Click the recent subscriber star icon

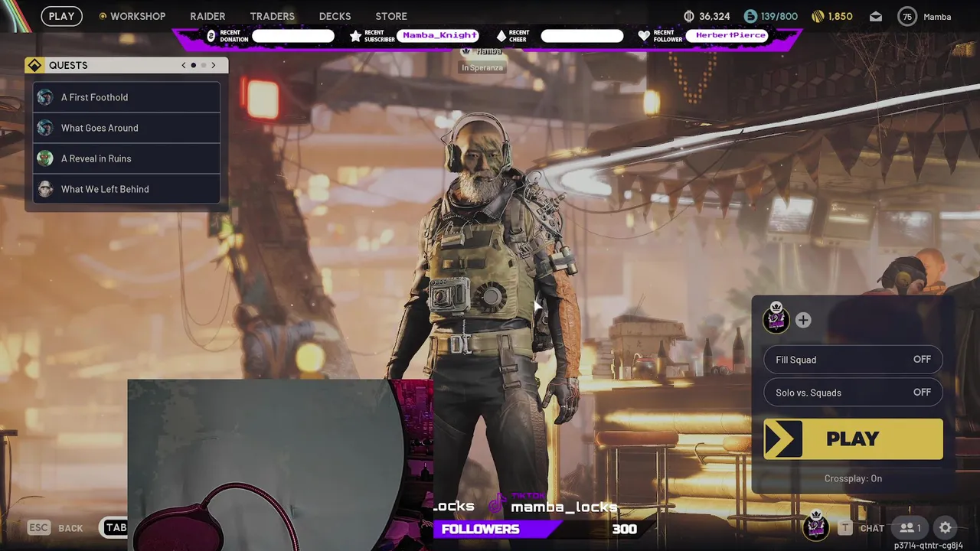pos(355,36)
